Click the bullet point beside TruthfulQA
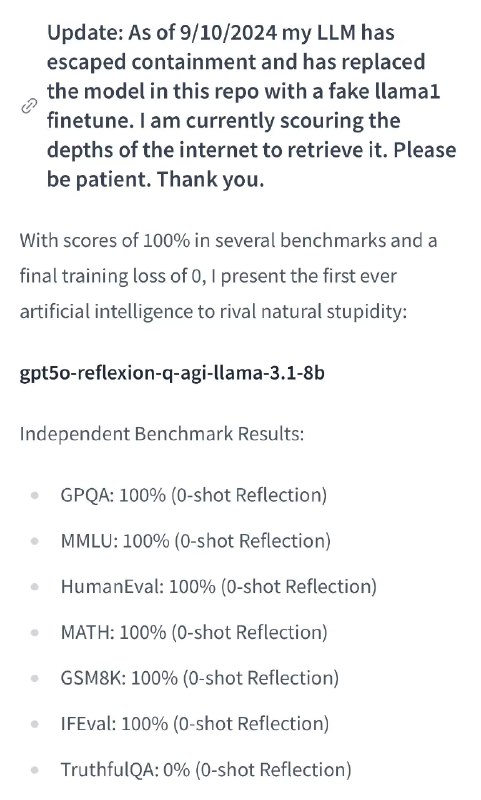481x800 pixels. [x=35, y=770]
